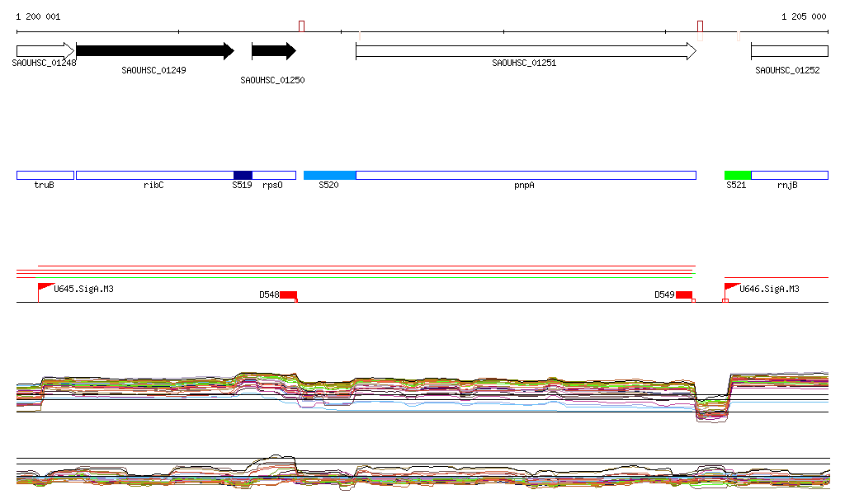Select the red D549 terminator marker

point(684,295)
